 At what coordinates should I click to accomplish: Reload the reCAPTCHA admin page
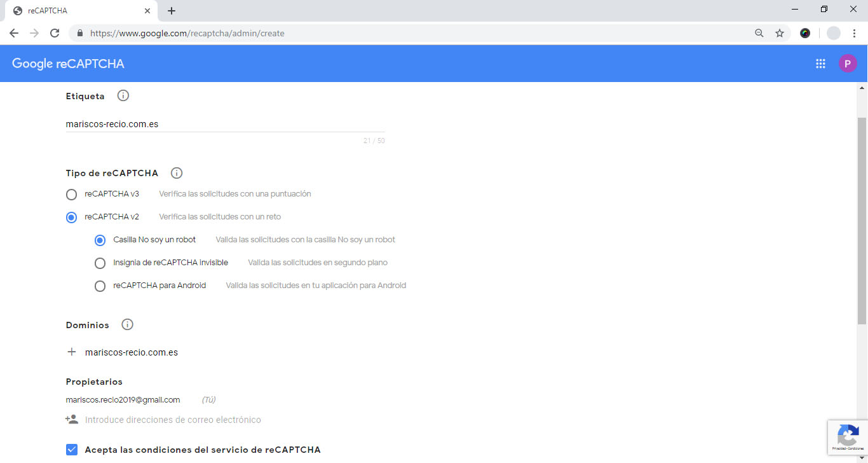tap(55, 33)
